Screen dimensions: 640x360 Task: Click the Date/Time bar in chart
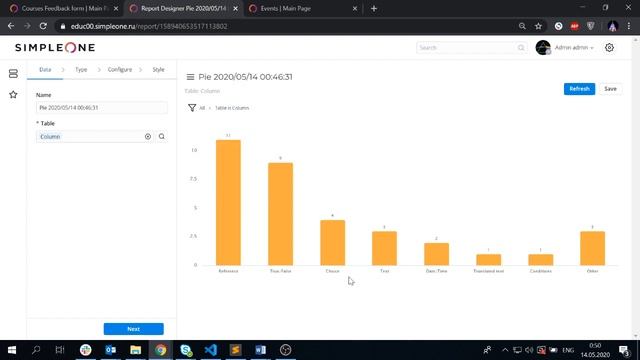tap(436, 254)
